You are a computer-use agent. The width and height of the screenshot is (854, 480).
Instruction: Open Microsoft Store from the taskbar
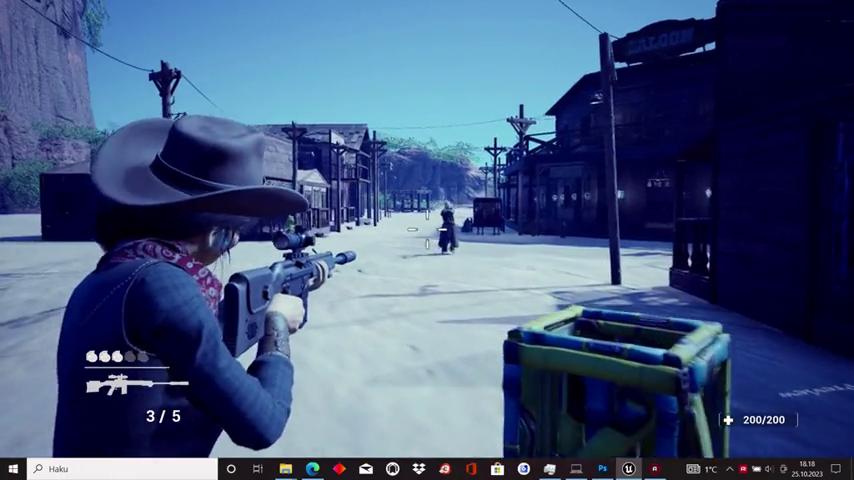(x=497, y=469)
